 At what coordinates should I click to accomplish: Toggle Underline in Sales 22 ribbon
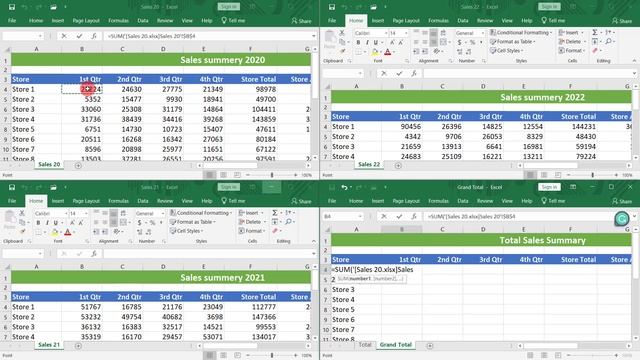(x=376, y=42)
